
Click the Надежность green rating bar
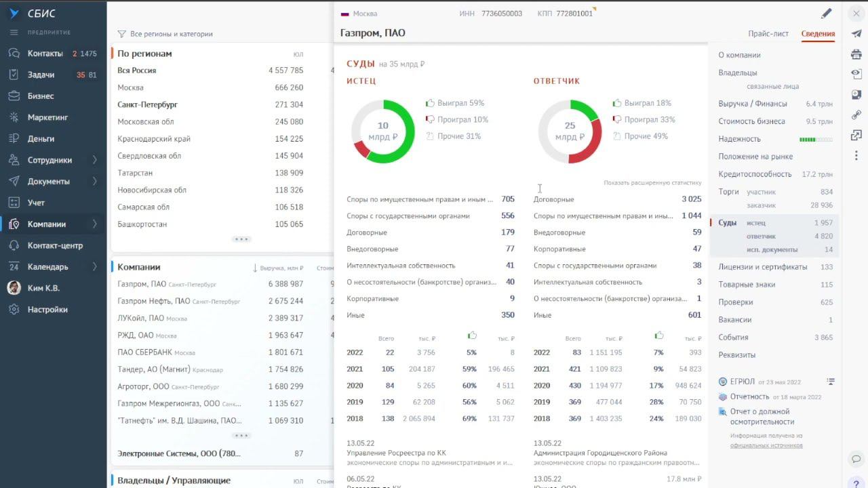click(x=816, y=140)
